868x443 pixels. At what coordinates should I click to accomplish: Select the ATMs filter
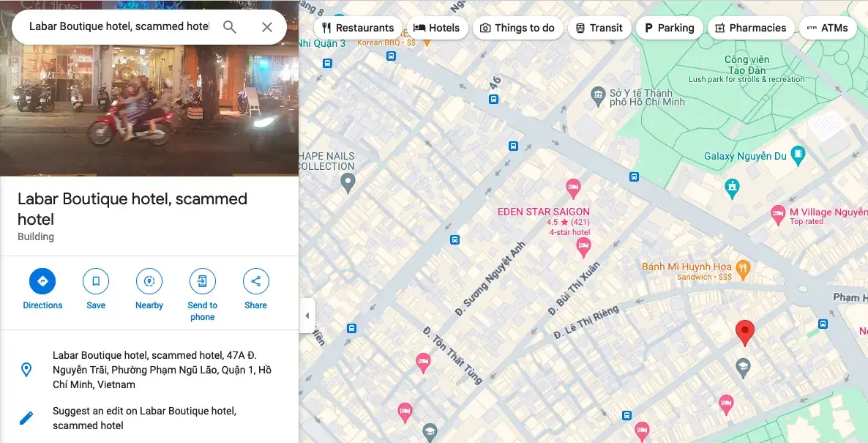pos(827,28)
